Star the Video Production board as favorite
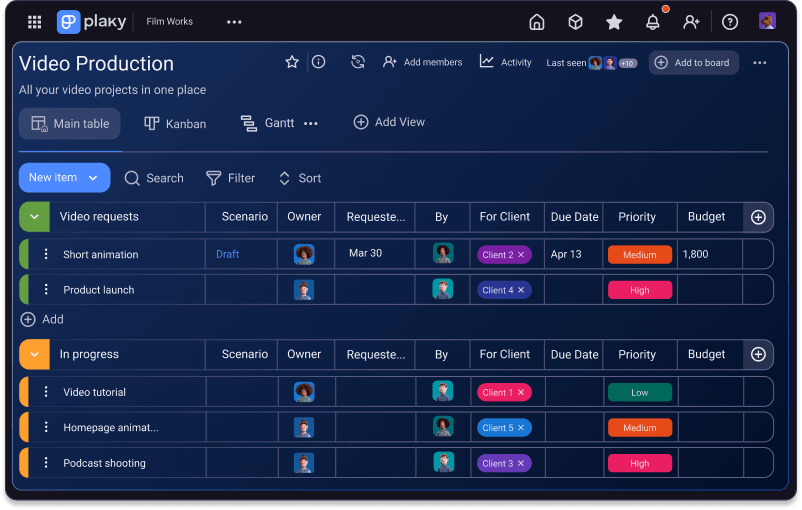This screenshot has height=510, width=802. pyautogui.click(x=292, y=62)
